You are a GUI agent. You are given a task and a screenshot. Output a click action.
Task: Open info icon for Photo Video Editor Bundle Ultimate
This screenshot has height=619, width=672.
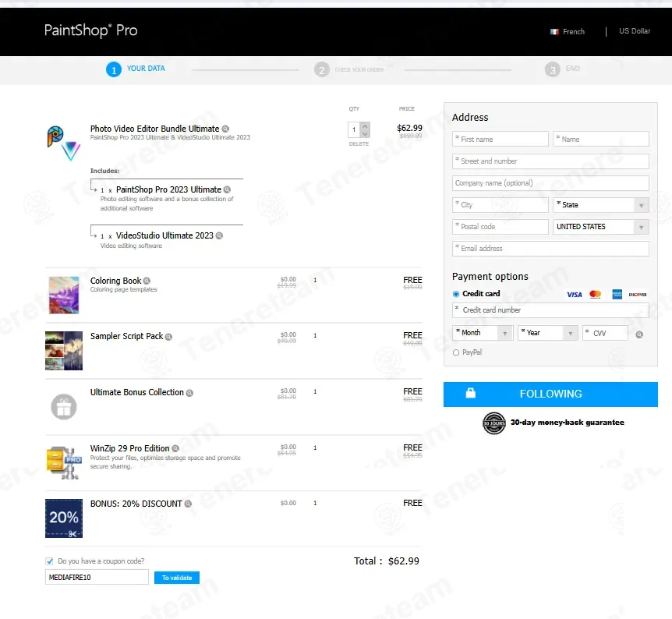pos(225,129)
